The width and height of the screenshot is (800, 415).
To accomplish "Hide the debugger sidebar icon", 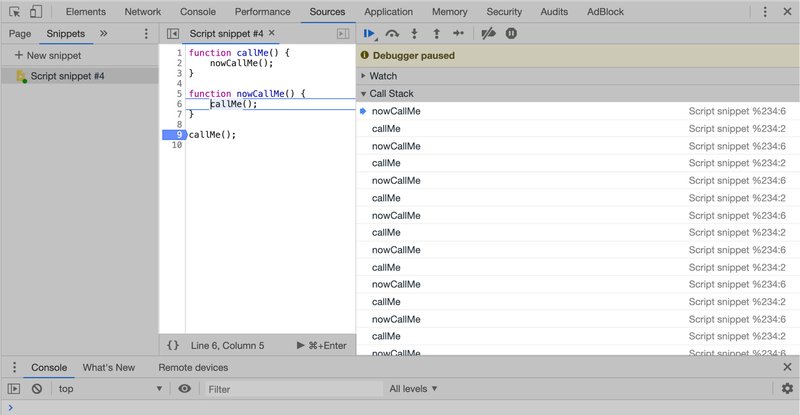I will 343,34.
